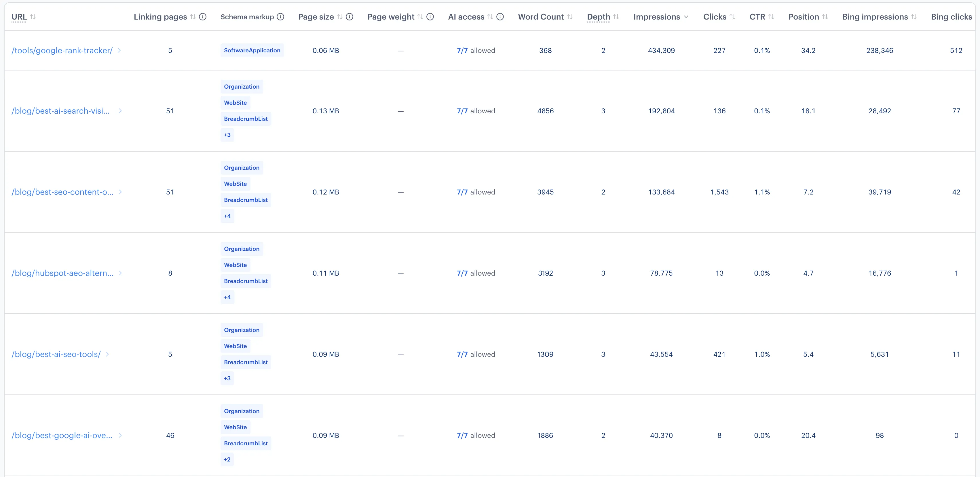Open Page size info icon
980x477 pixels.
click(350, 17)
